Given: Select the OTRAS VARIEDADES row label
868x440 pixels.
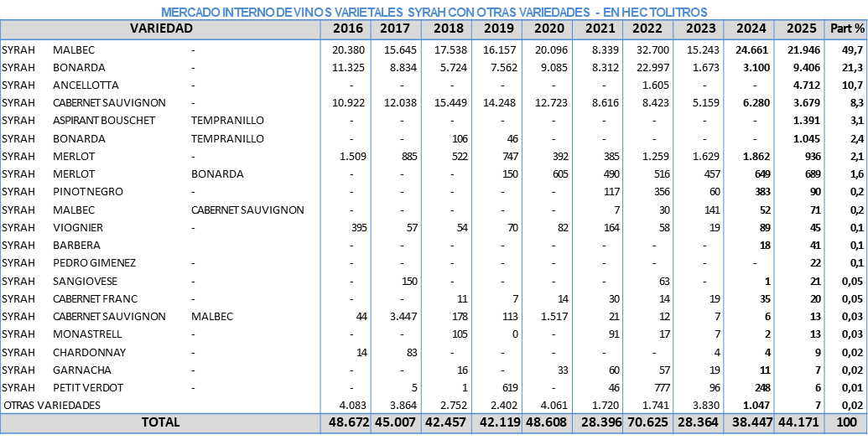Looking at the screenshot, I should pos(51,405).
